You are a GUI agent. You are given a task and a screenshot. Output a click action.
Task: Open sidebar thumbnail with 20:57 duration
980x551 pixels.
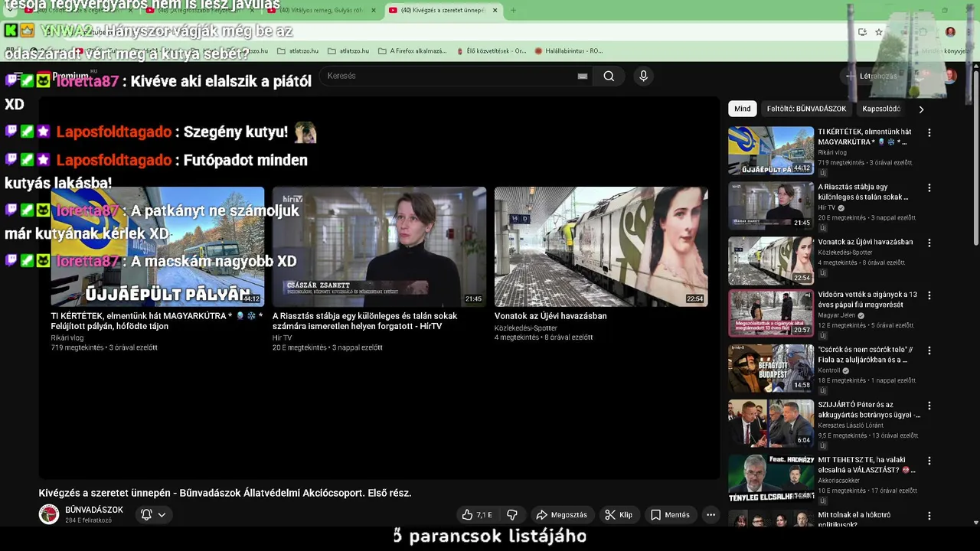point(771,313)
